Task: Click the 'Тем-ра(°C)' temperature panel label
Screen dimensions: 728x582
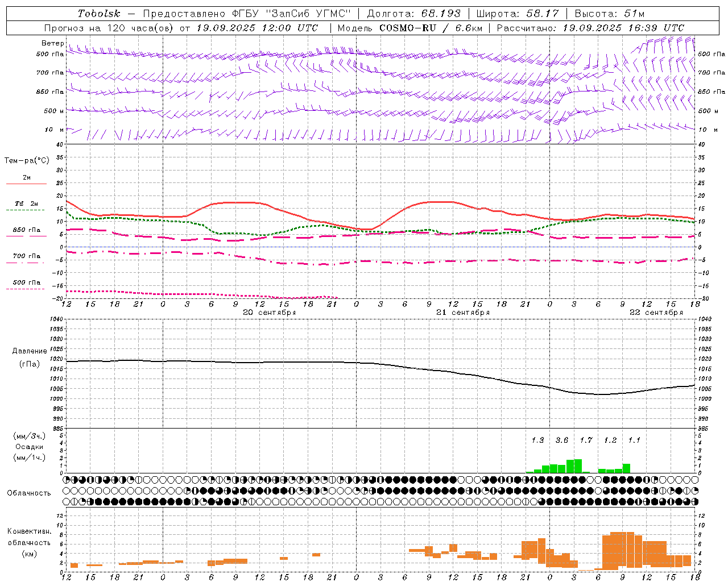Action: tap(27, 161)
